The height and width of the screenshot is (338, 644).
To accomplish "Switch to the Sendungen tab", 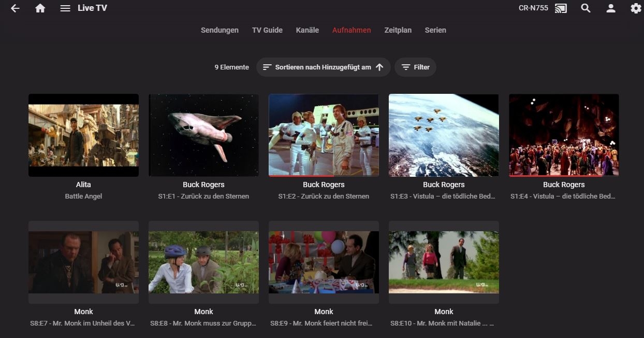I will point(219,30).
